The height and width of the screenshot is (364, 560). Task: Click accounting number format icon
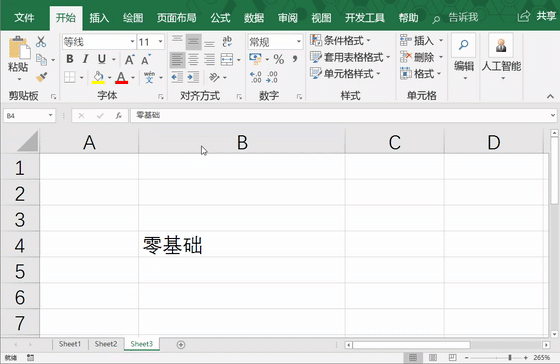pos(255,59)
